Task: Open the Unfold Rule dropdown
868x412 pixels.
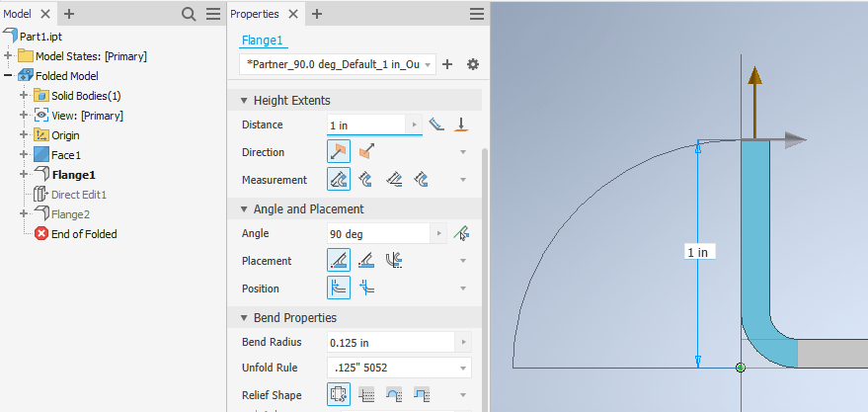Action: point(399,368)
